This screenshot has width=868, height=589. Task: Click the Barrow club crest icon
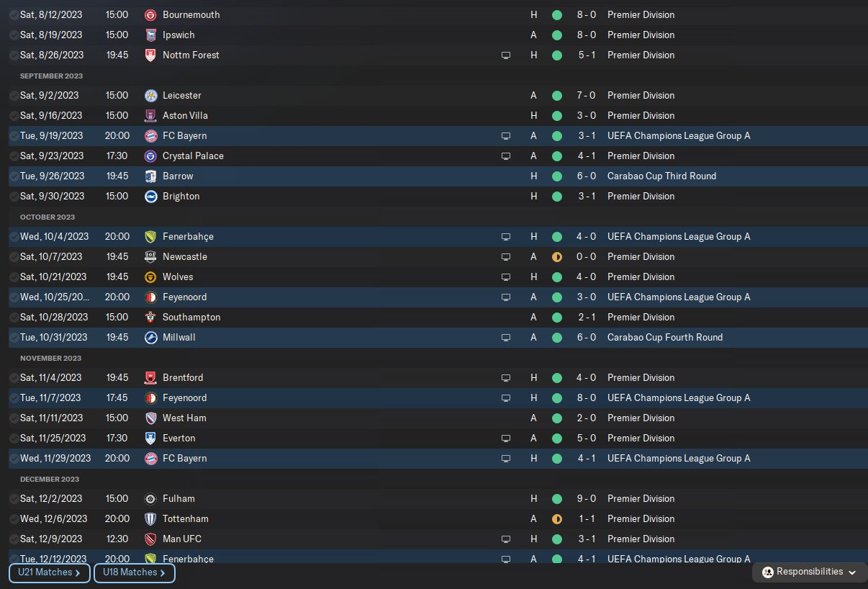tap(150, 176)
